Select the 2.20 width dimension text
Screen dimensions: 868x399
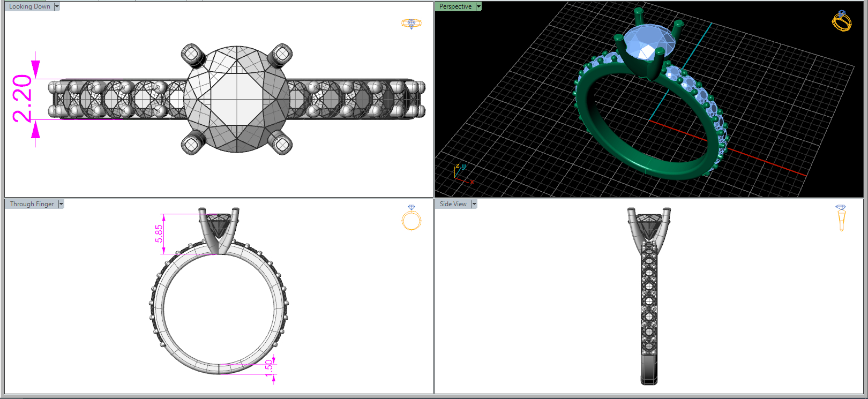tap(23, 99)
